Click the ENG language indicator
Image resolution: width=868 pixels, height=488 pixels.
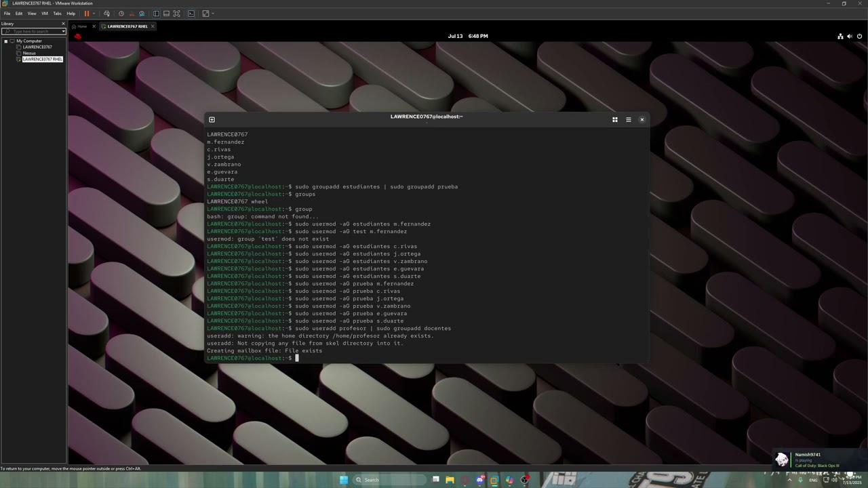[813, 480]
